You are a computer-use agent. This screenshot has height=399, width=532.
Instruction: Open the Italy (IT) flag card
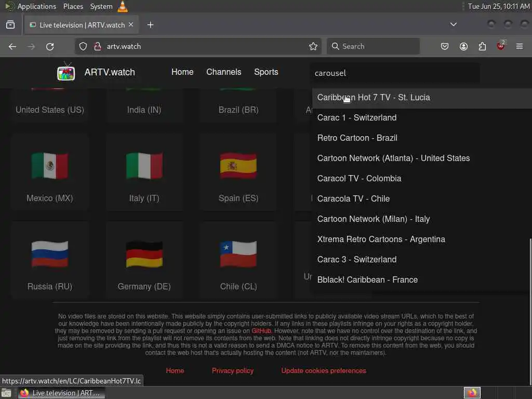tap(144, 172)
